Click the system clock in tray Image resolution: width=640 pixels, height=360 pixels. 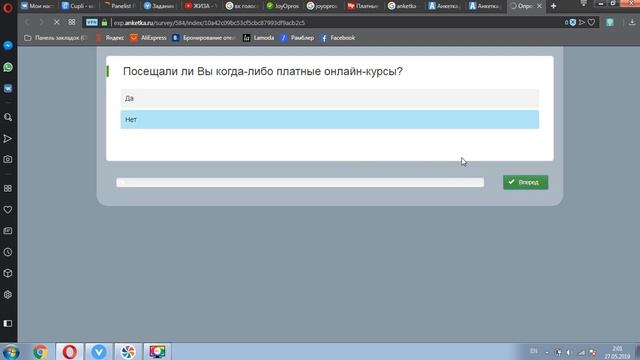(x=617, y=352)
